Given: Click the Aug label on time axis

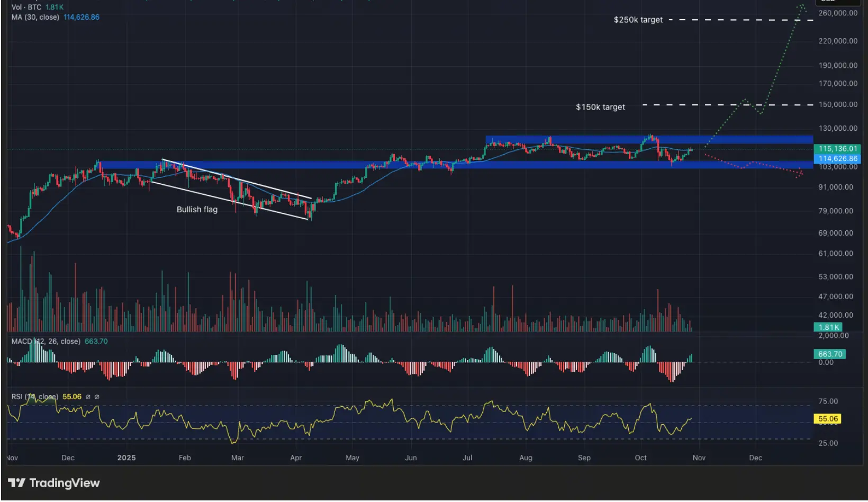Looking at the screenshot, I should [526, 458].
